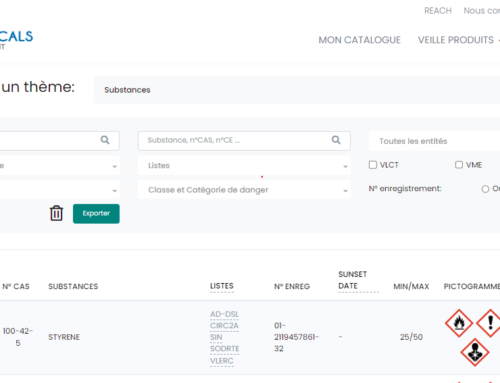Screen dimensions: 500x383
Task: Click the AD-DSL list link
Action: [224, 314]
